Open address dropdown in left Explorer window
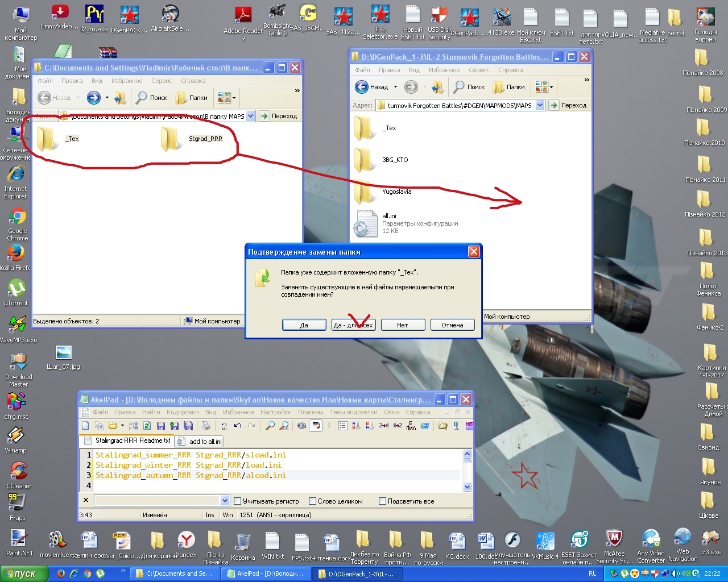 click(250, 116)
